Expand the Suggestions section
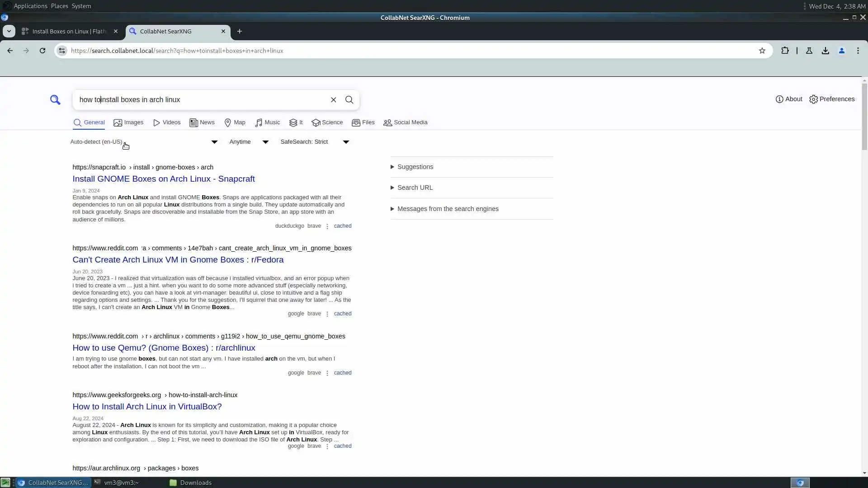 (415, 167)
